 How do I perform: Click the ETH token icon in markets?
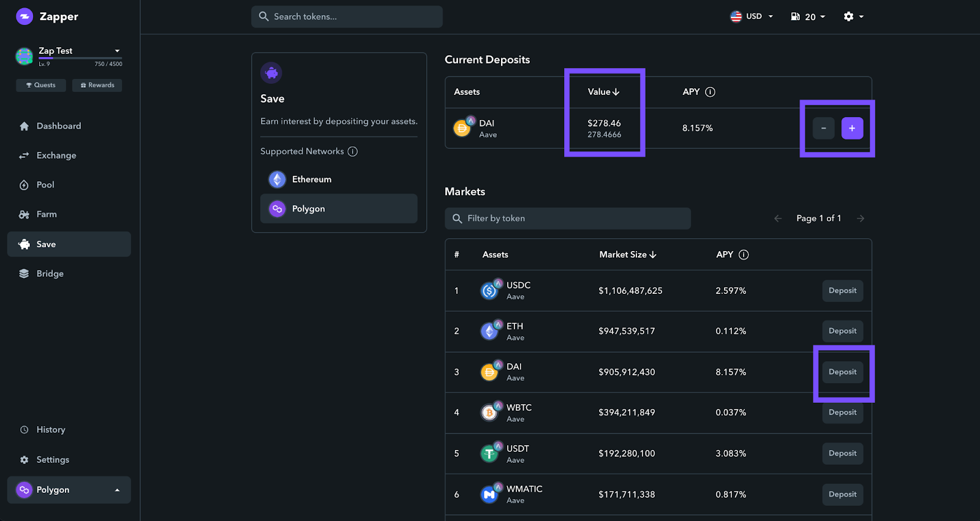[491, 330]
